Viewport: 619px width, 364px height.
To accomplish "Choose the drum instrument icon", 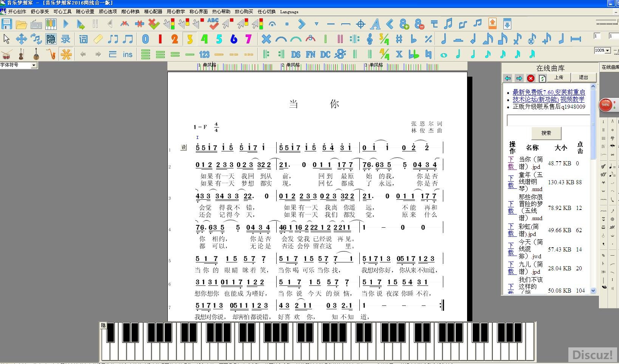I will click(x=6, y=54).
